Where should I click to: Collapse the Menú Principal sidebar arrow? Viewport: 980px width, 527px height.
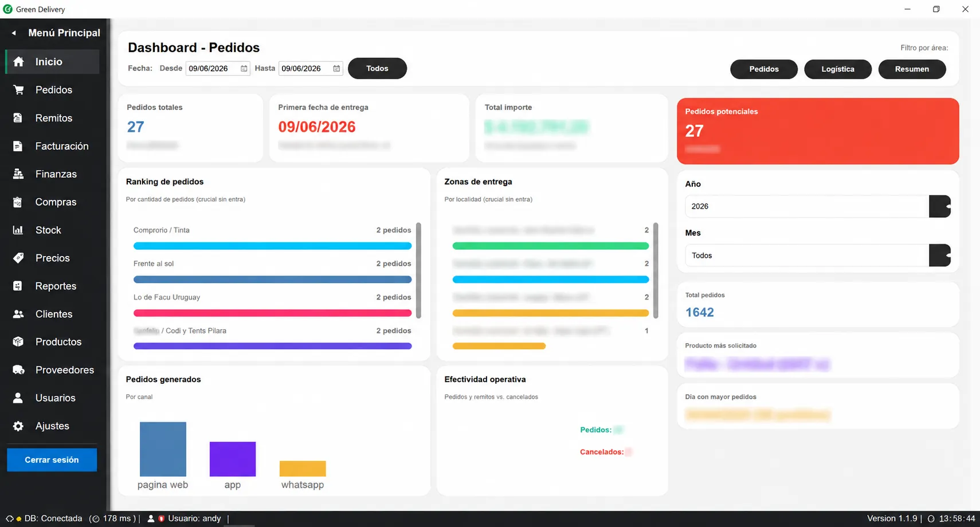coord(14,33)
